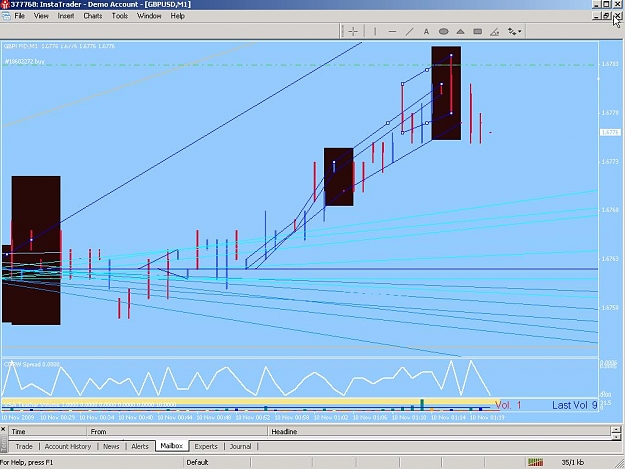
Task: Click the 1.6775 current price label
Action: click(x=610, y=132)
